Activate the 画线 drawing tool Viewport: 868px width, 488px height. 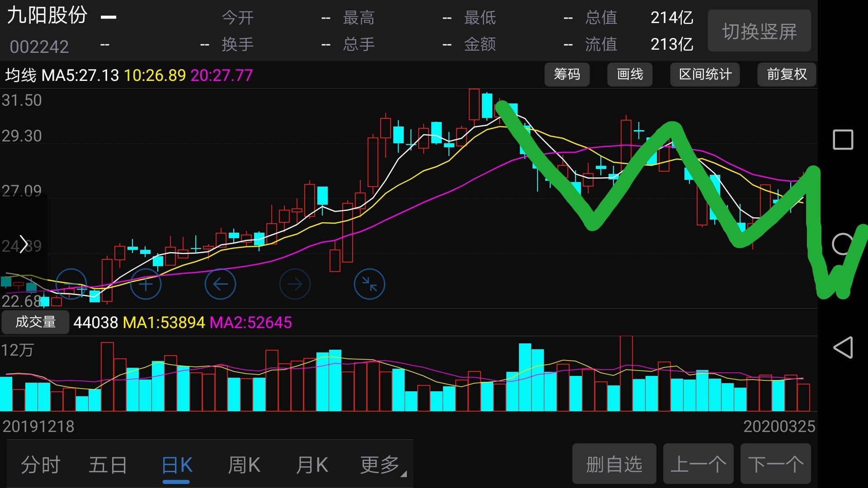point(630,74)
